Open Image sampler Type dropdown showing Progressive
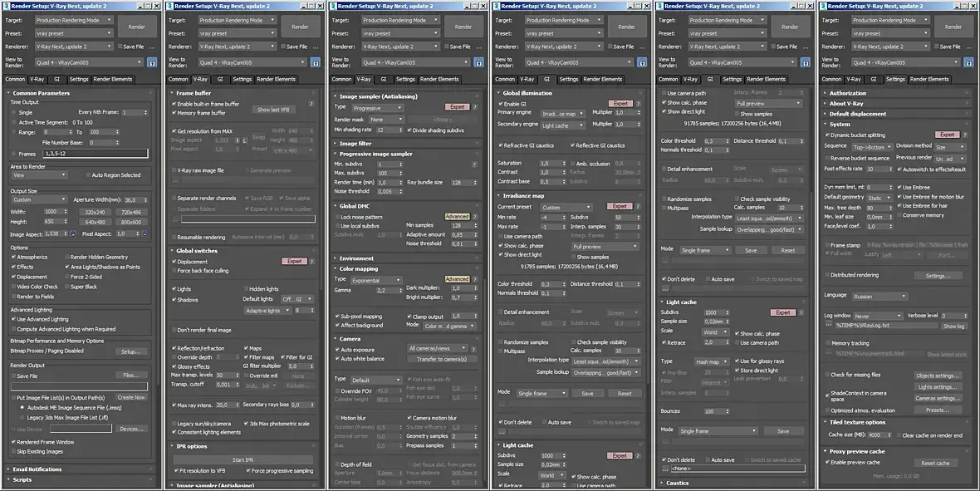 (378, 107)
